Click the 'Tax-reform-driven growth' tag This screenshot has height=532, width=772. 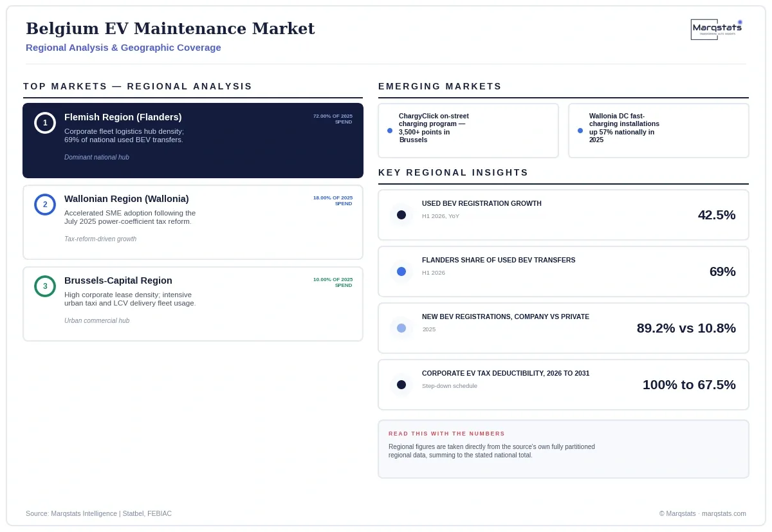tap(100, 239)
